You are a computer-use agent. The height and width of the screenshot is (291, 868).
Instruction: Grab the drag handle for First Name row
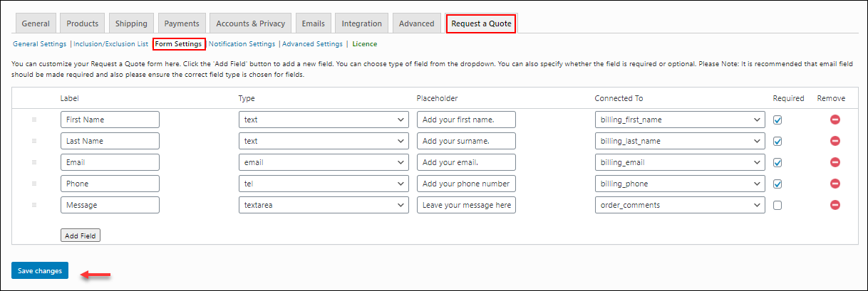(34, 120)
